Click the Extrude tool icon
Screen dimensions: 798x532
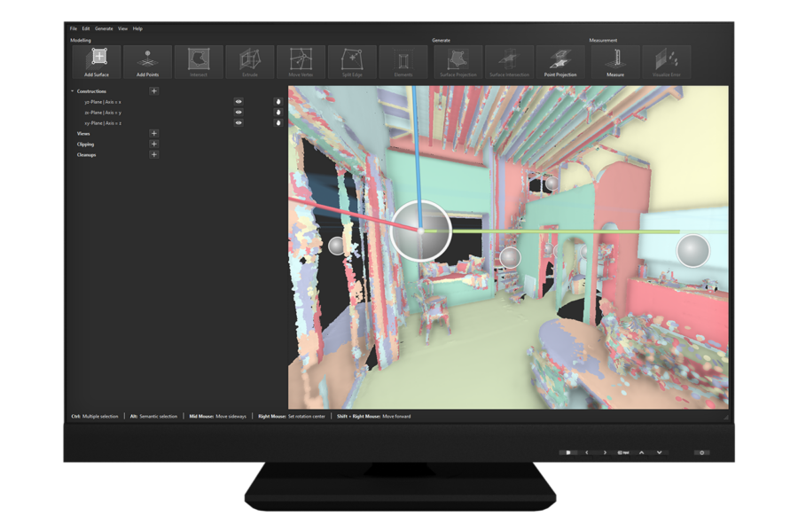tap(251, 62)
